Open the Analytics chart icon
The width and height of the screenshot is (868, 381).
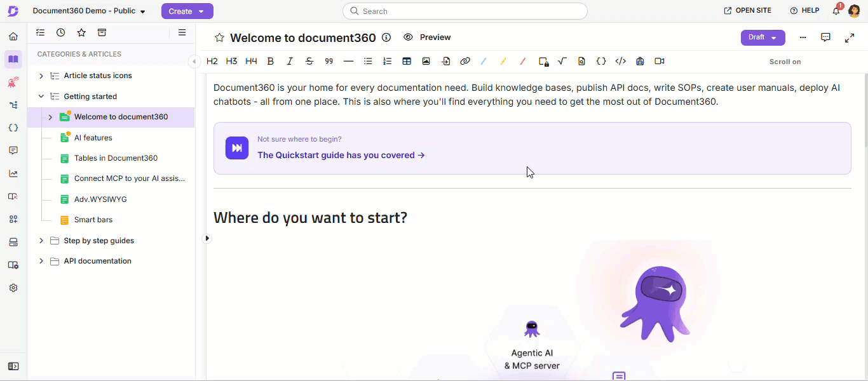pos(13,173)
